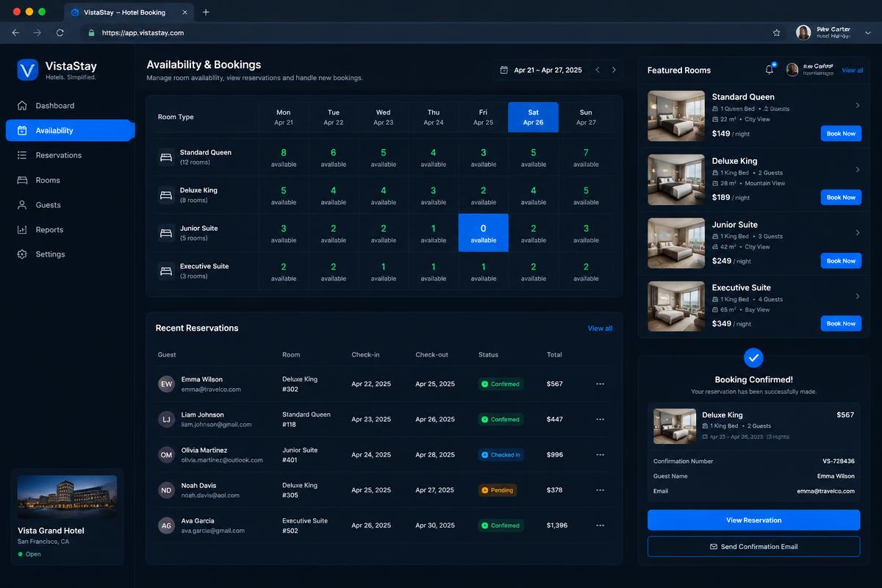Book the Junior Suite room
Screen dimensions: 882x588
841,261
